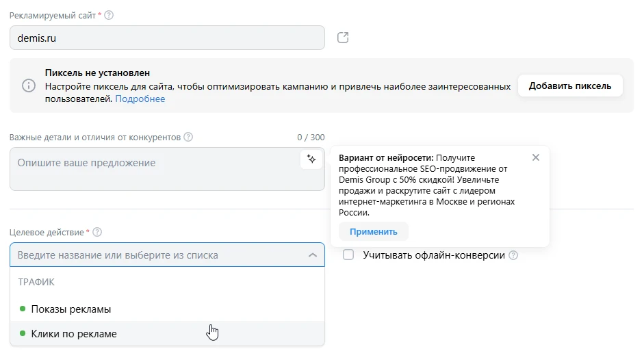Open demis.ru via the external link icon
This screenshot has height=351, width=644.
pos(343,38)
